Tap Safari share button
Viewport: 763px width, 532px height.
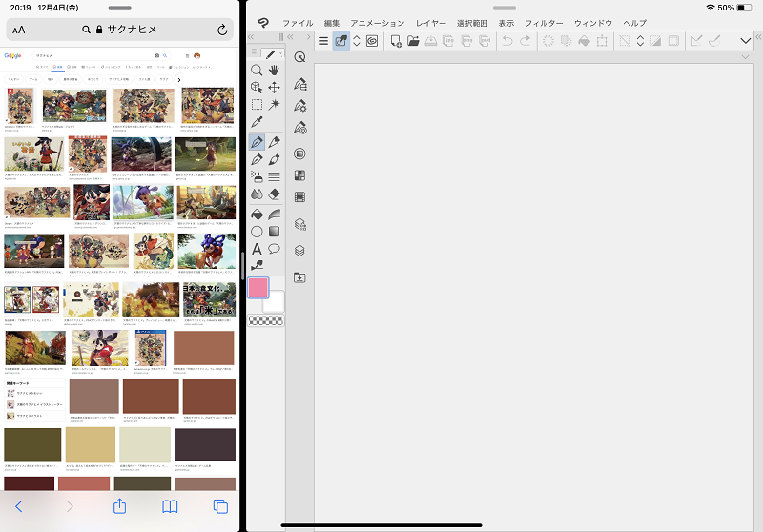click(x=120, y=506)
